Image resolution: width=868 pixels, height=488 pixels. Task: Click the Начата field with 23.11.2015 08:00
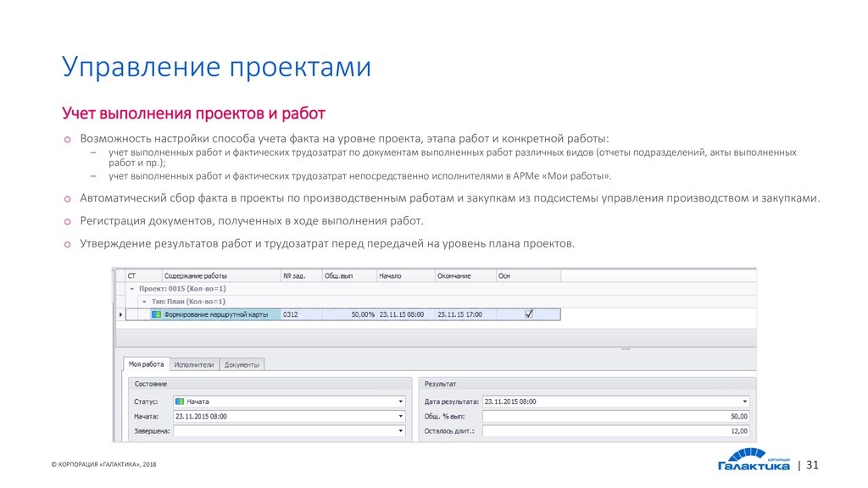click(289, 416)
